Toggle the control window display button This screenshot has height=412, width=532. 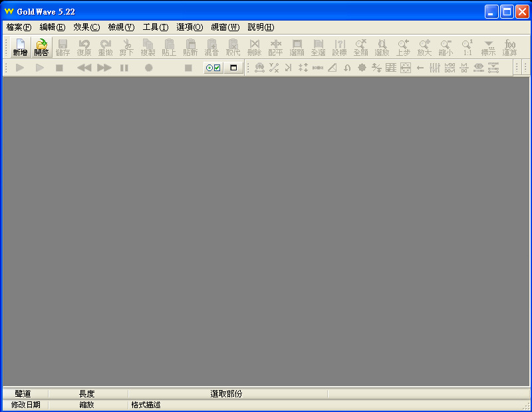[233, 68]
